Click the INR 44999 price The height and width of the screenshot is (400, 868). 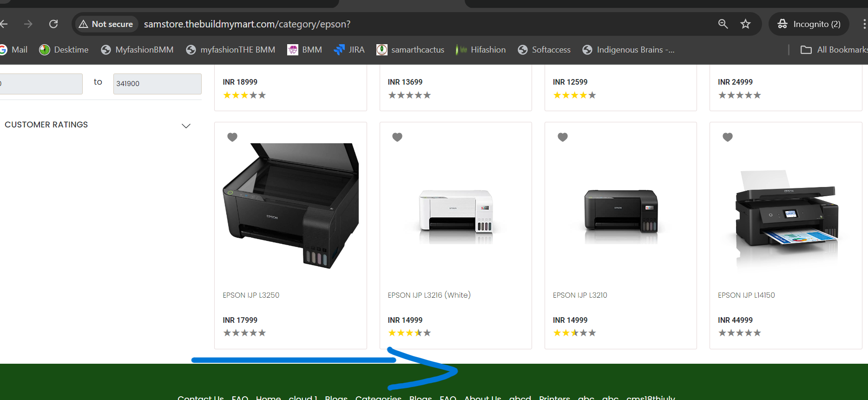[x=735, y=320]
